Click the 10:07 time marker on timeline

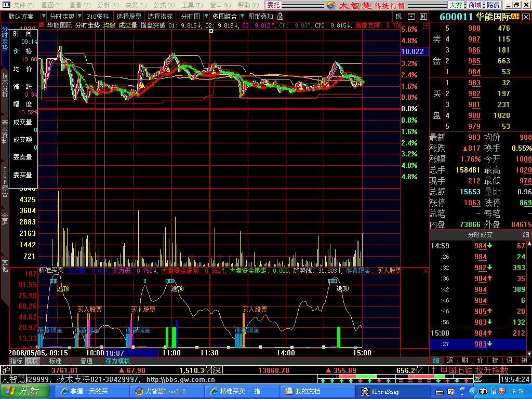click(x=114, y=353)
